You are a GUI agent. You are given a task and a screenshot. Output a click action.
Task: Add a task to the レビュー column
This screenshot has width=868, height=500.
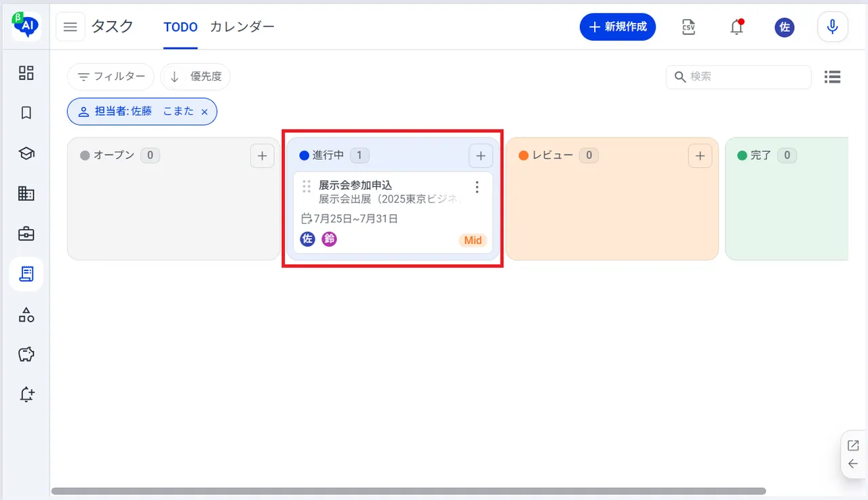(701, 156)
